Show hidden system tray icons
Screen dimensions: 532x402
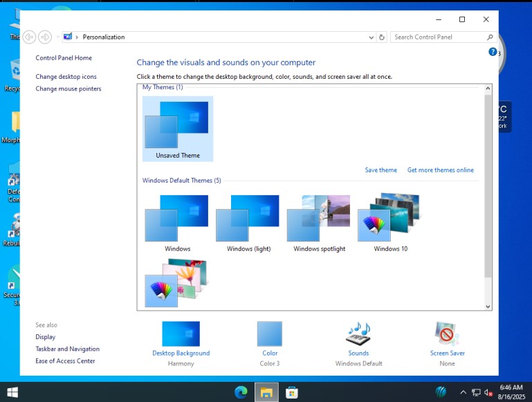pos(463,392)
